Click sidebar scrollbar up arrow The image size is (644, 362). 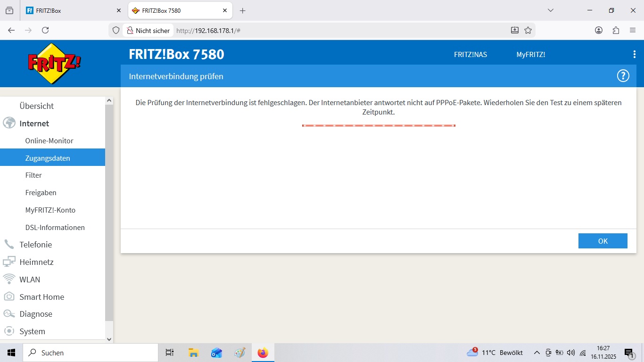109,100
